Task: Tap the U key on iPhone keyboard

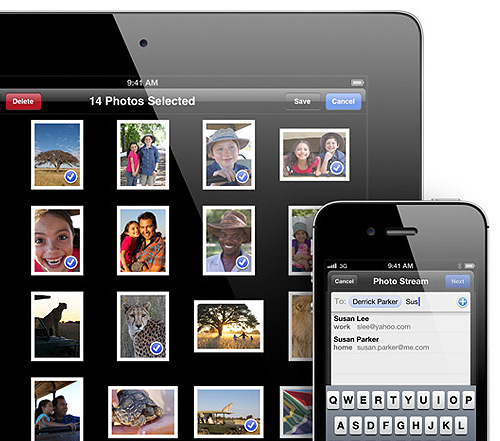Action: pyautogui.click(x=424, y=399)
